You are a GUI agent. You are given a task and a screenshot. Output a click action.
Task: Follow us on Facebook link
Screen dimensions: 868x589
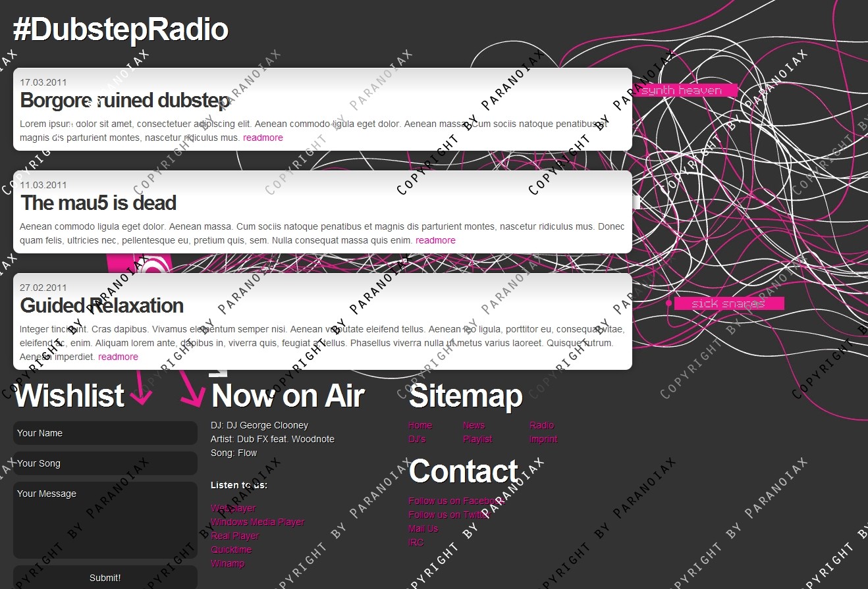[456, 501]
